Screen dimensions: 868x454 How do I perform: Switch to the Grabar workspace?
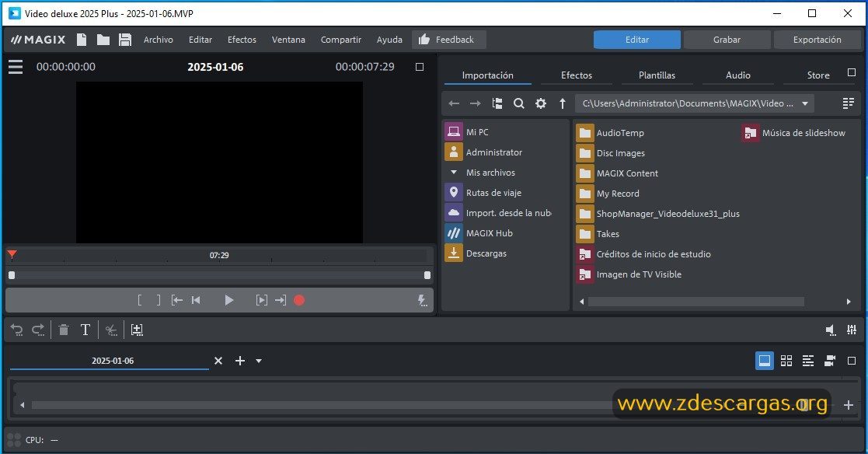tap(727, 40)
